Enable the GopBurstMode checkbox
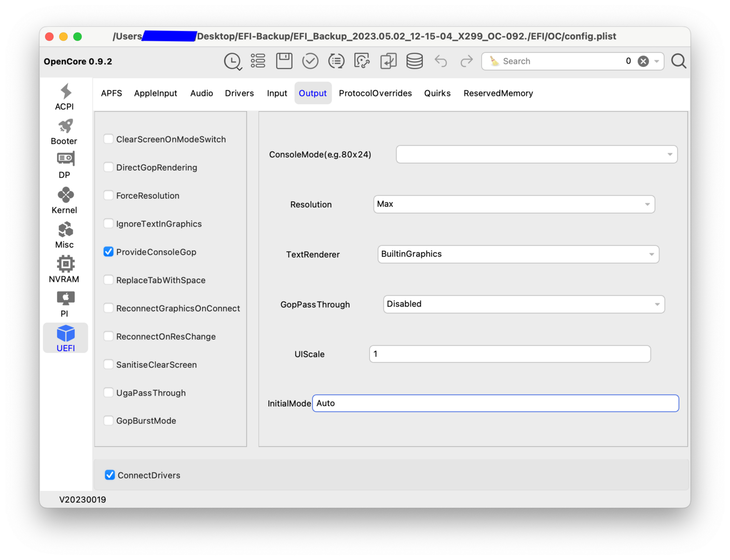Viewport: 730px width, 560px height. 108,421
